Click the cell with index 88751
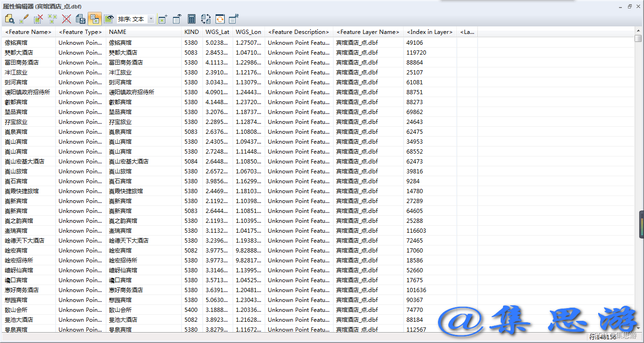644x343 pixels. [x=430, y=92]
